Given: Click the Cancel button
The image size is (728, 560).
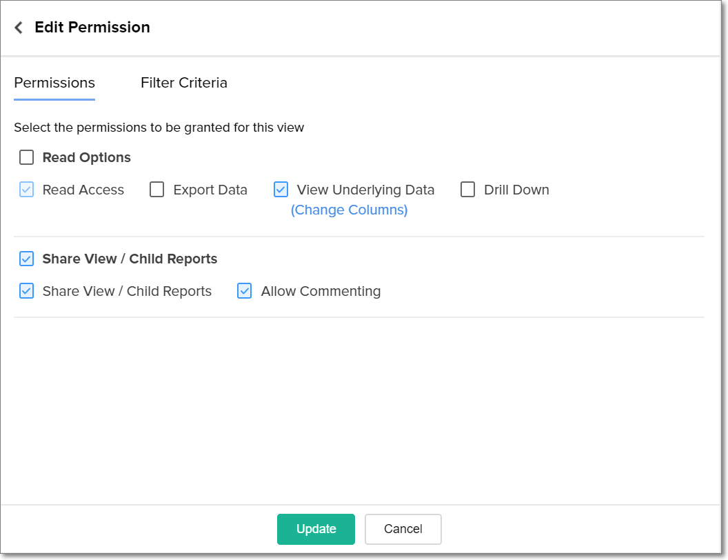Looking at the screenshot, I should click(x=403, y=529).
